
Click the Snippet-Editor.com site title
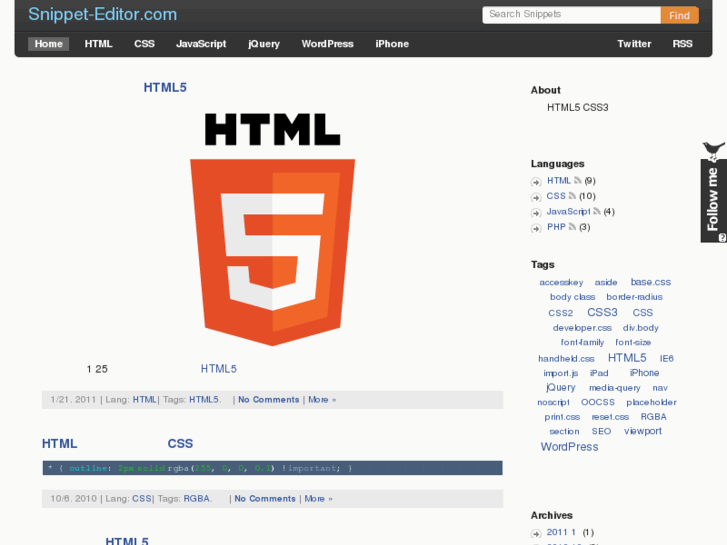point(102,14)
